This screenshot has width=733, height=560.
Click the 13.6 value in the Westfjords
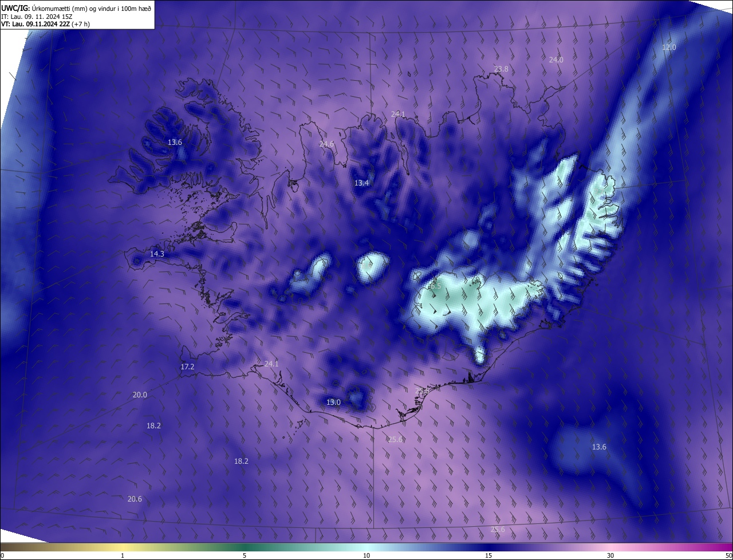click(x=175, y=142)
